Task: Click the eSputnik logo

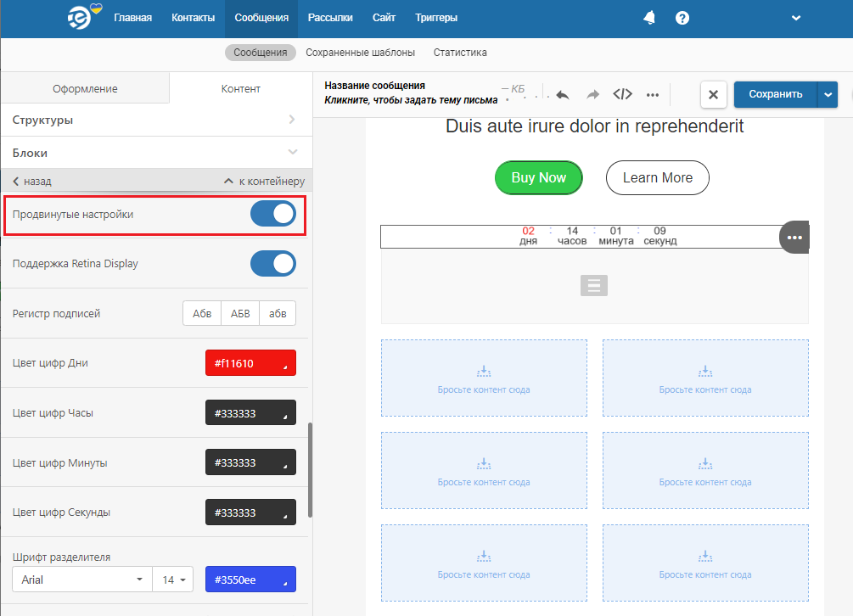Action: tap(85, 18)
